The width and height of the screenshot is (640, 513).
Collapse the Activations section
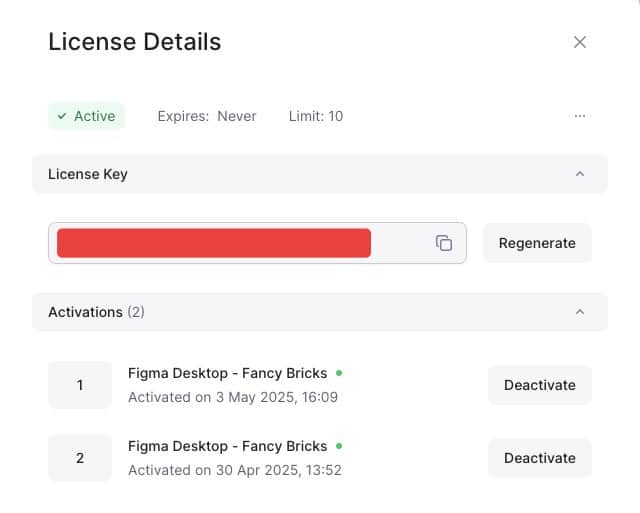tap(580, 312)
